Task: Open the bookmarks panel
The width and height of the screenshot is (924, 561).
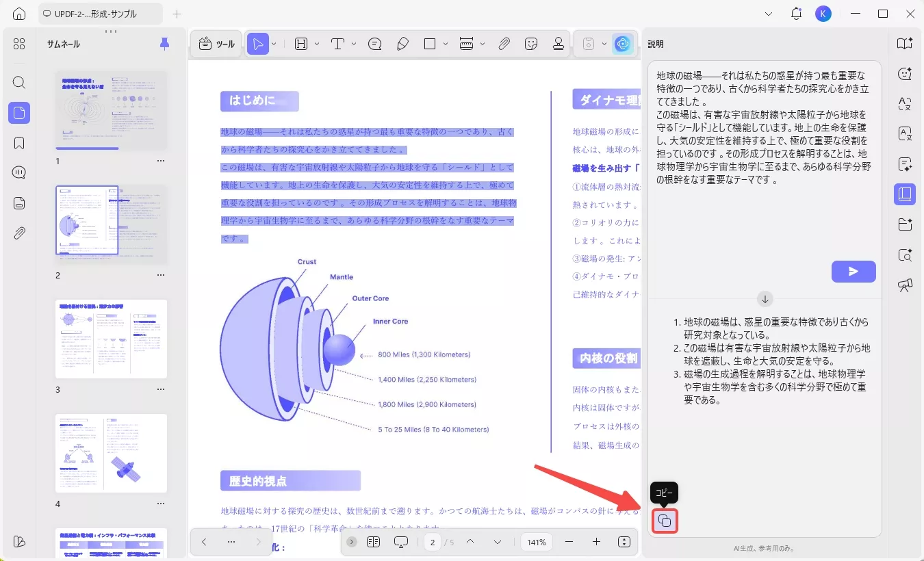Action: coord(18,142)
